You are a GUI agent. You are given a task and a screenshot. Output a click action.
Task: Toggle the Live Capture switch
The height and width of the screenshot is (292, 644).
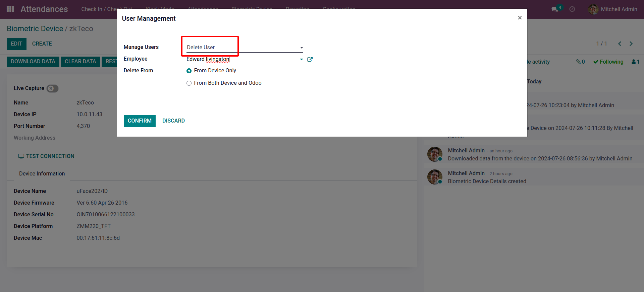coord(52,88)
